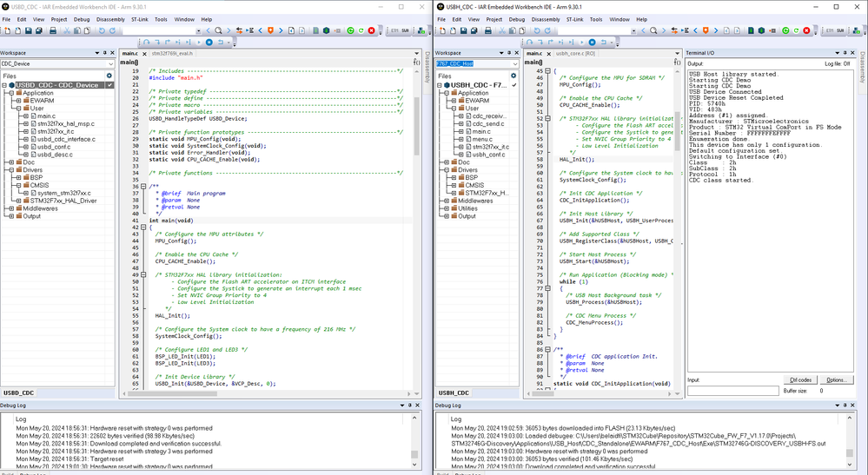Open ST-Link menu in USBD_CDC window

point(140,19)
